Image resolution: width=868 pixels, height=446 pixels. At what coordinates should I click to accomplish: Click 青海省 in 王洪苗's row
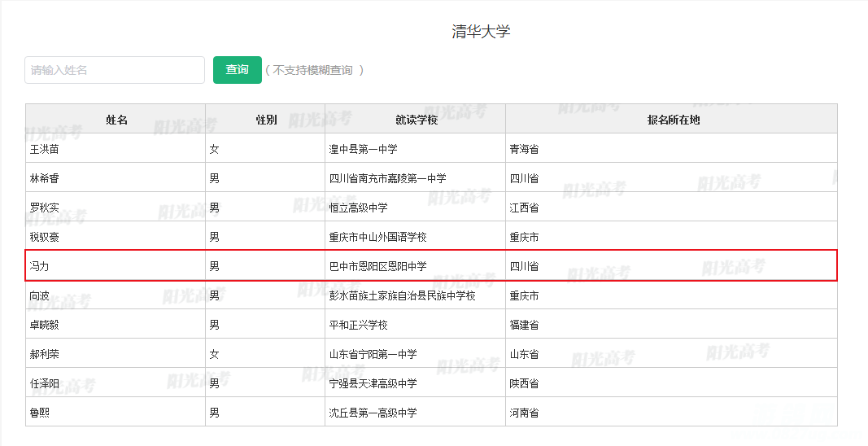pos(524,149)
